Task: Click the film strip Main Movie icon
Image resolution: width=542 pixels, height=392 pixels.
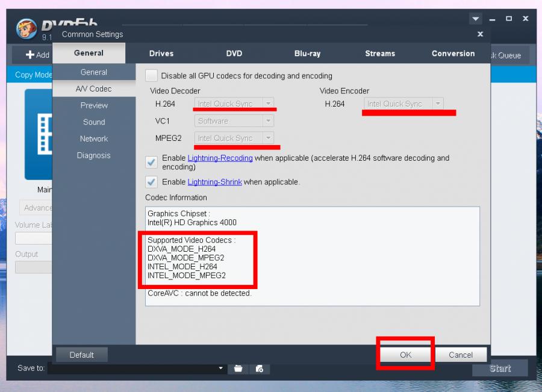Action: coord(39,134)
